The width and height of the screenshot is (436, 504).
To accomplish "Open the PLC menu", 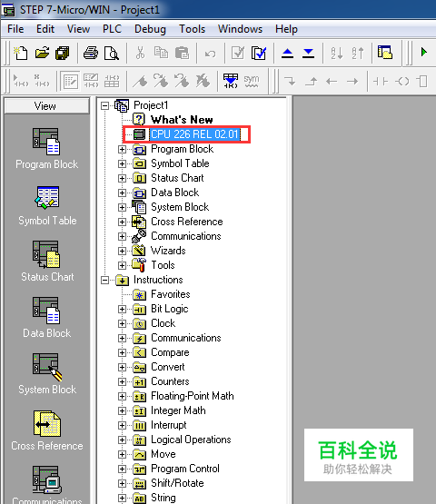I will coord(112,29).
